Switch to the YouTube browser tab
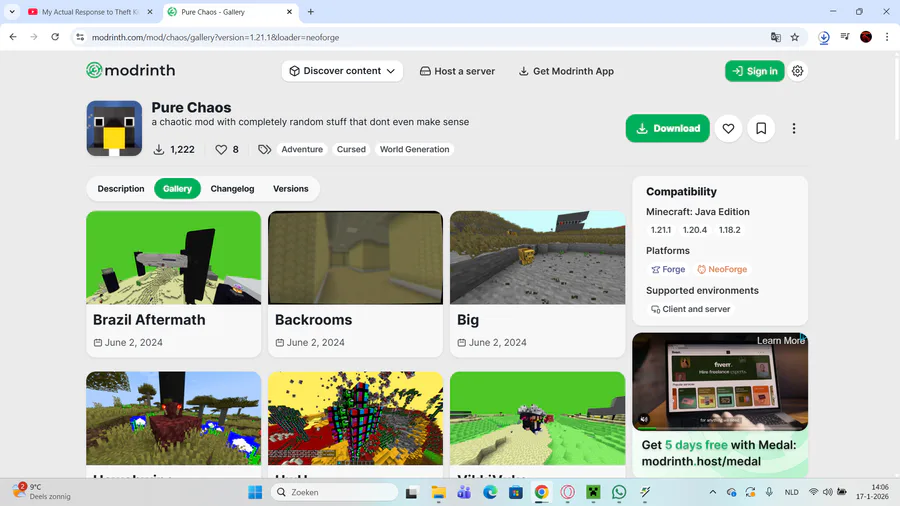Viewport: 900px width, 506px height. [x=91, y=11]
